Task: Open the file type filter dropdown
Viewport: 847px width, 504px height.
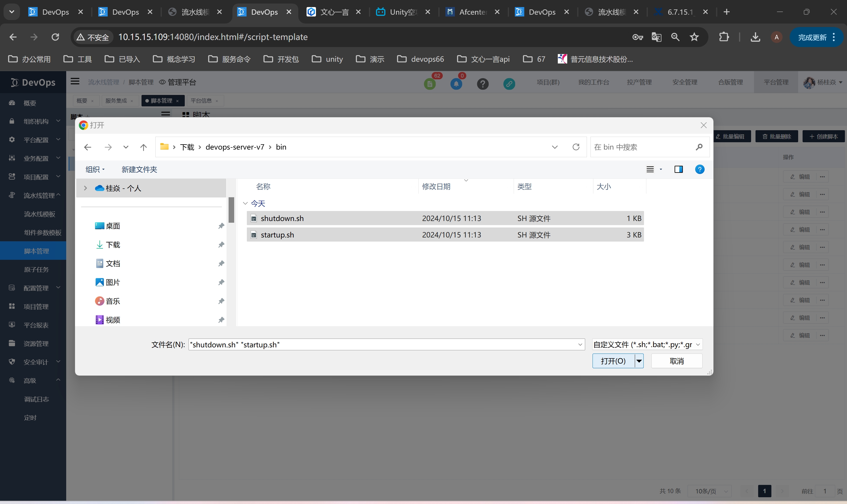Action: point(647,344)
